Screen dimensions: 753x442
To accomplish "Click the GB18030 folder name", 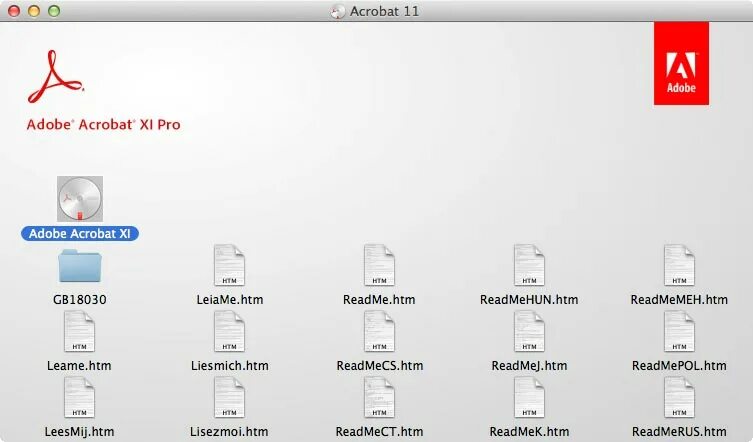I will point(80,300).
